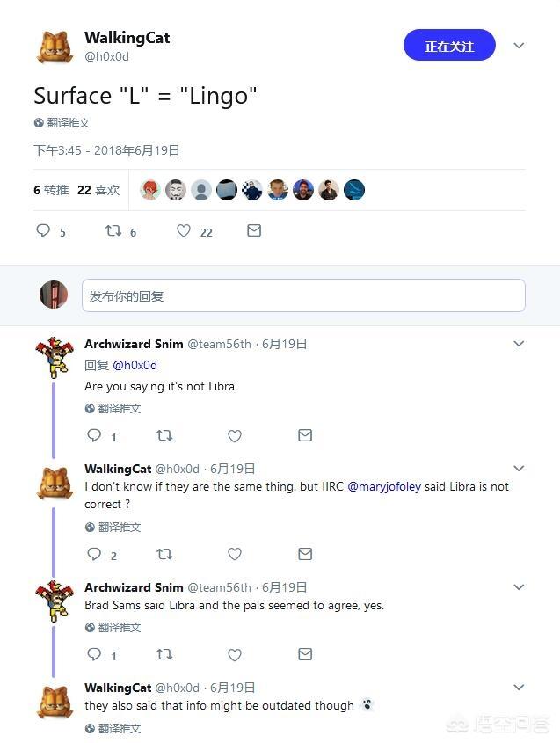Reply to the main Surface Lingo tweet

(x=43, y=231)
